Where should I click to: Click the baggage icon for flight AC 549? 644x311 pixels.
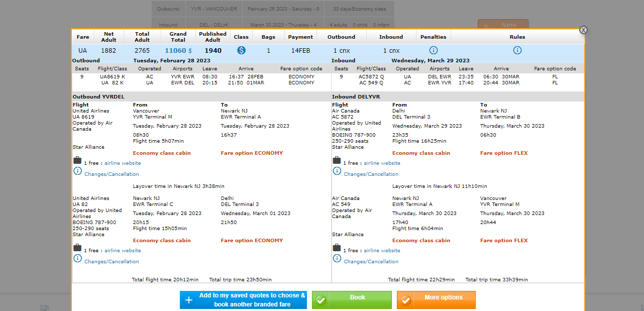coord(337,248)
